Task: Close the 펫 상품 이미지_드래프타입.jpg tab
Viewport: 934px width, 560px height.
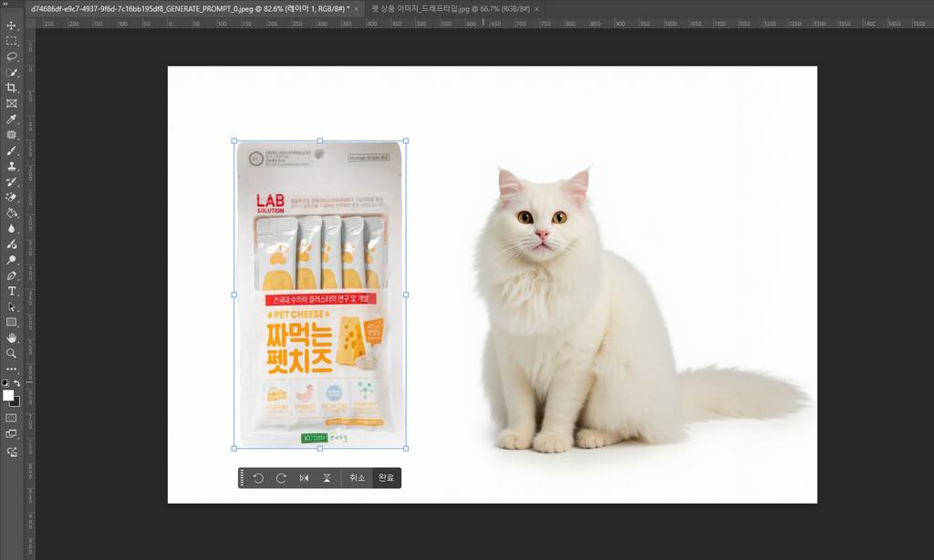Action: click(536, 9)
